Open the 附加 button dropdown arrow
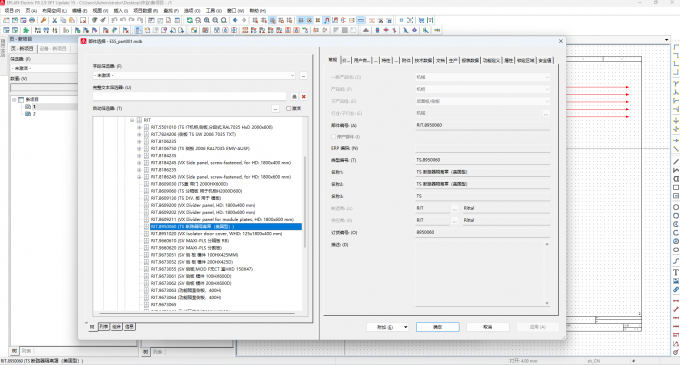This screenshot has width=680, height=365. [405, 327]
